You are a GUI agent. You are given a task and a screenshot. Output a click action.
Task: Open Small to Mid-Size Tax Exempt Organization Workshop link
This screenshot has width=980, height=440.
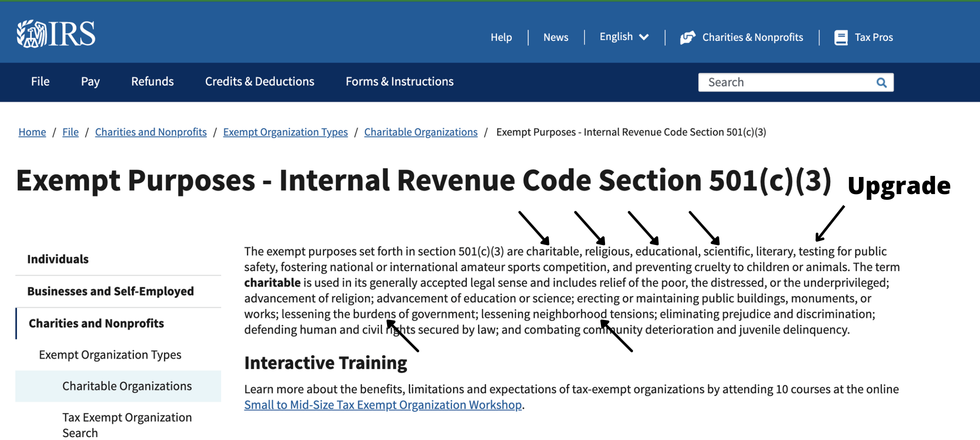tap(383, 405)
